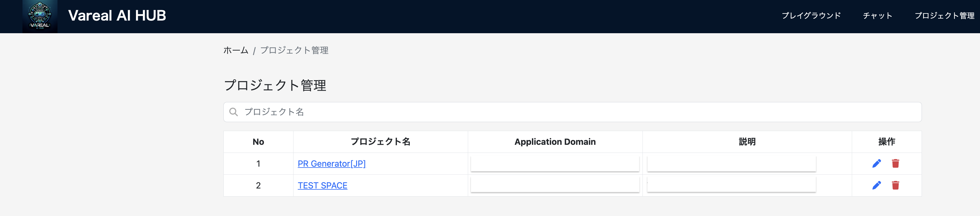The image size is (980, 216).
Task: Click the No column header
Action: coord(258,142)
